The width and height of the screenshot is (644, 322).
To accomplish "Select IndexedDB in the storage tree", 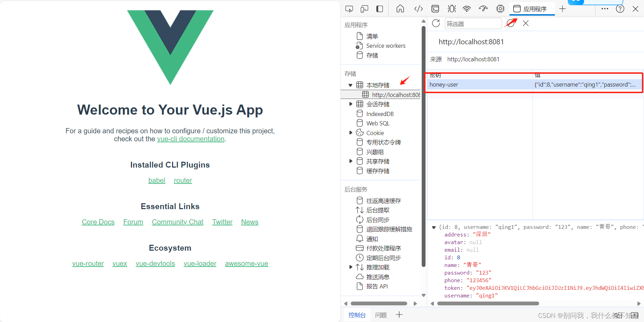I will 380,114.
